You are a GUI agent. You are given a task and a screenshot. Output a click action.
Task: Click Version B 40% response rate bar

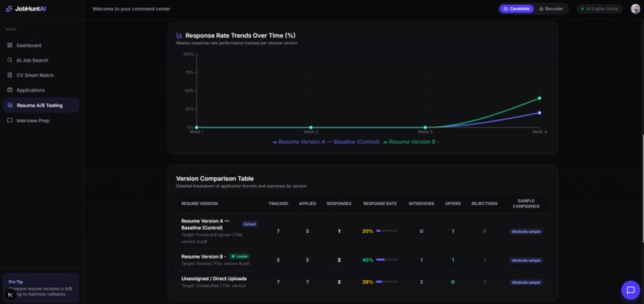[x=387, y=259]
